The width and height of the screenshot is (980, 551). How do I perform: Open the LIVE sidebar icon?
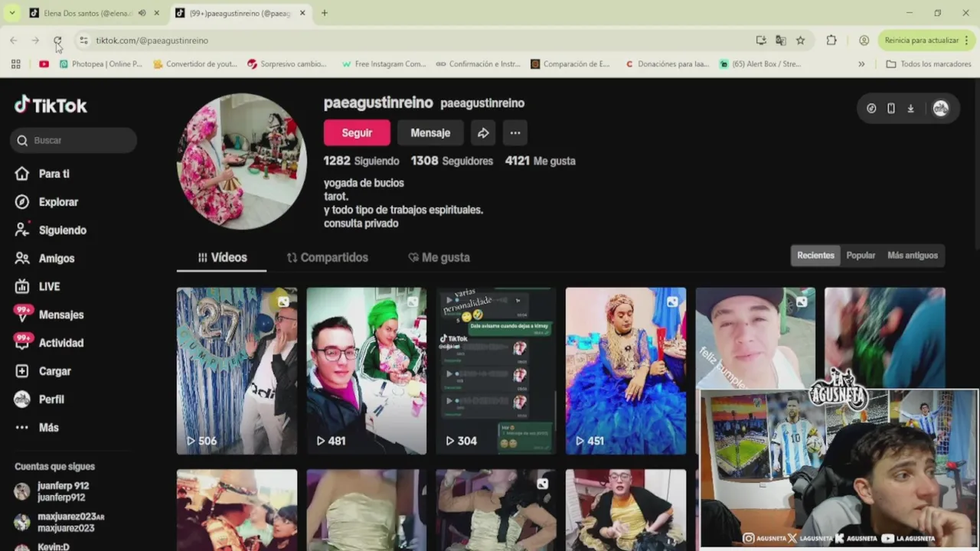click(x=22, y=286)
